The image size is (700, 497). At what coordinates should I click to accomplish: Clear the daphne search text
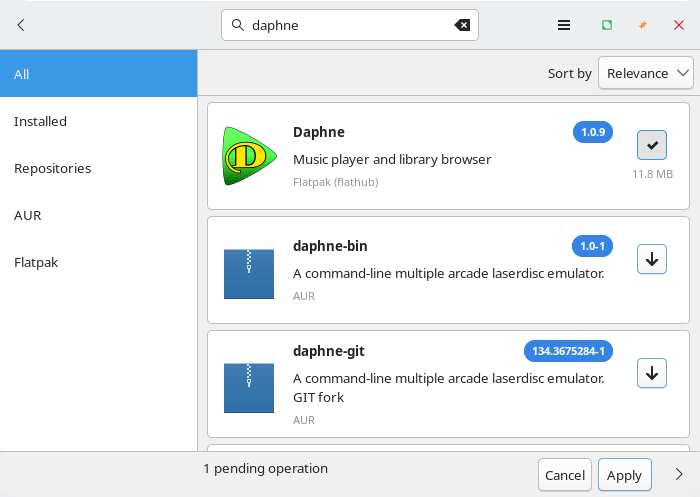pyautogui.click(x=462, y=25)
